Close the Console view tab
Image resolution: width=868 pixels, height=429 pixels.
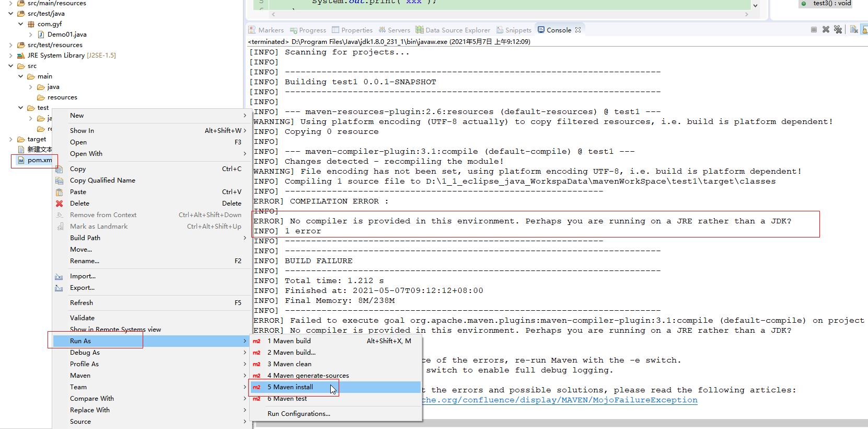(578, 30)
